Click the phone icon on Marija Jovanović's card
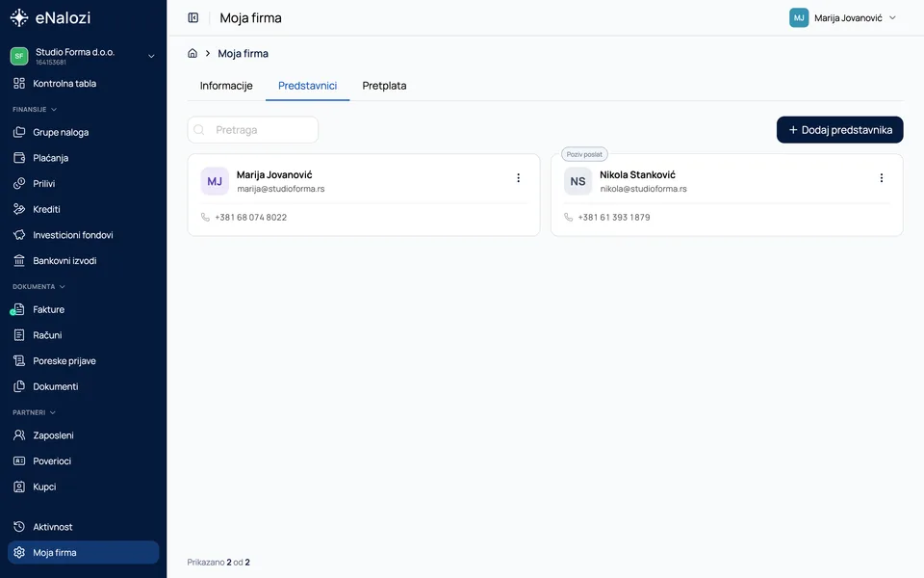This screenshot has width=924, height=578. pos(205,217)
